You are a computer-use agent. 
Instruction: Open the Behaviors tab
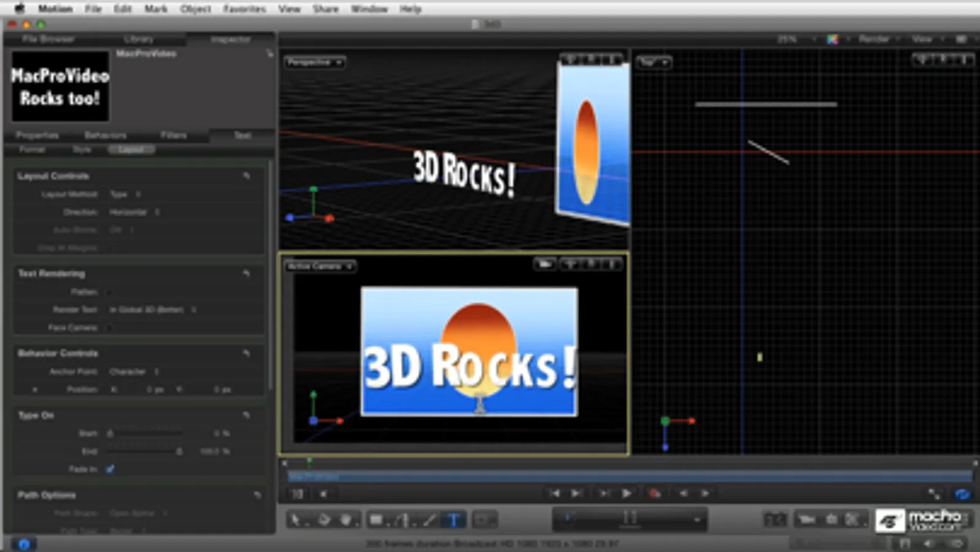(x=105, y=135)
